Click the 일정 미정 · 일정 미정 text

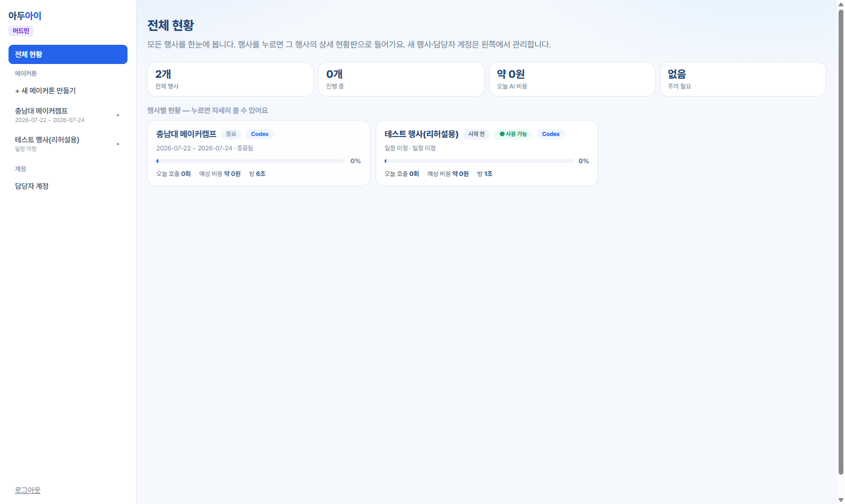[x=410, y=148]
